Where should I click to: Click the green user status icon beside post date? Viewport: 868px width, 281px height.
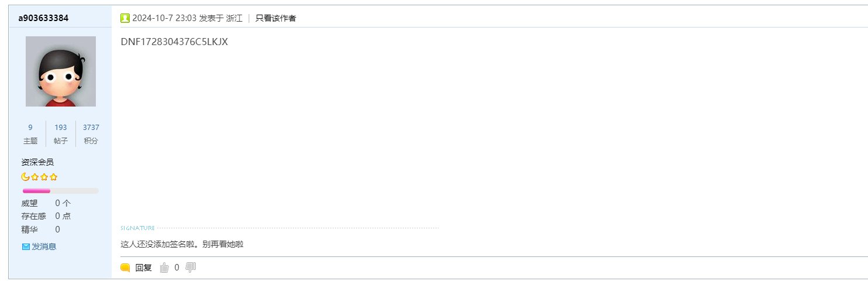pos(125,18)
